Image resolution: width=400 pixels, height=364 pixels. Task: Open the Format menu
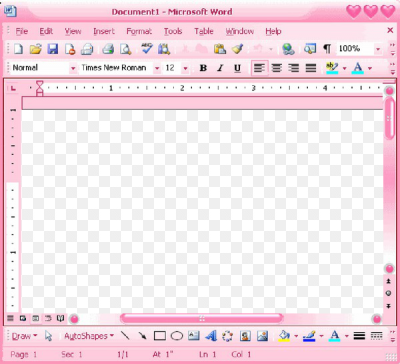pos(139,31)
